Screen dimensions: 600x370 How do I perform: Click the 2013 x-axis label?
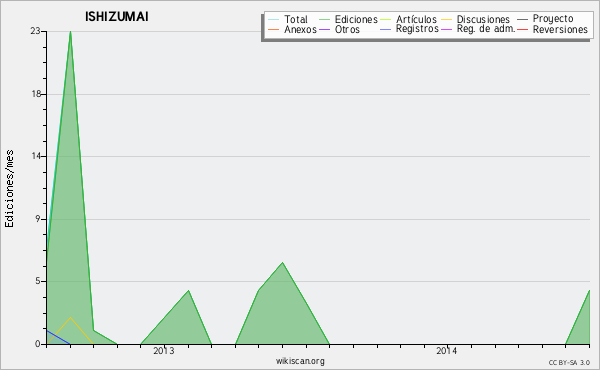coord(164,351)
